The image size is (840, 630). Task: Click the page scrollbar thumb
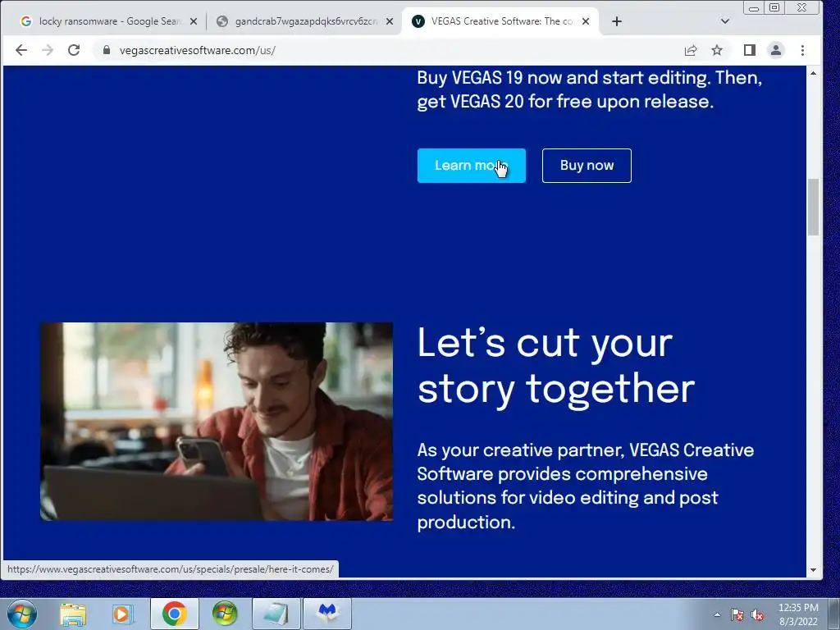pos(813,207)
